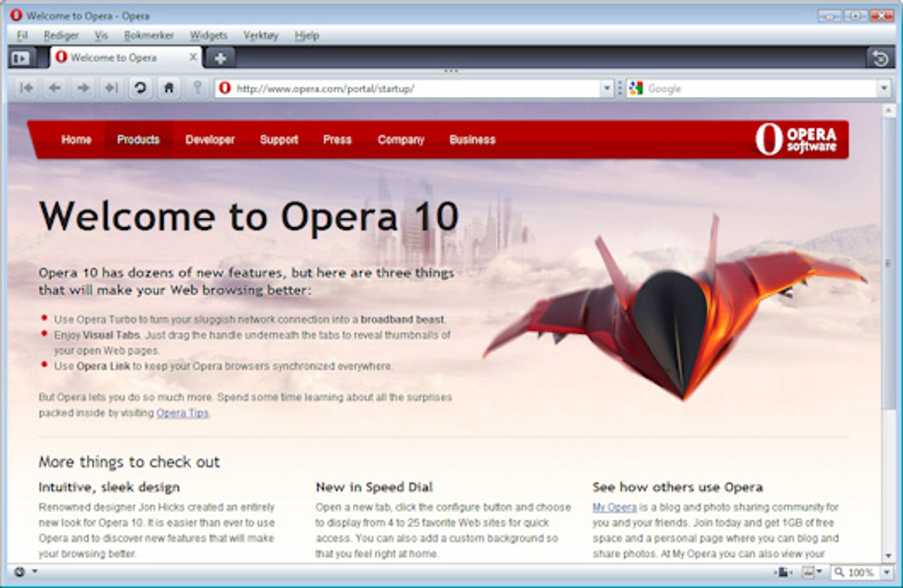The height and width of the screenshot is (588, 903).
Task: Toggle the panels sidebar button
Action: point(21,58)
